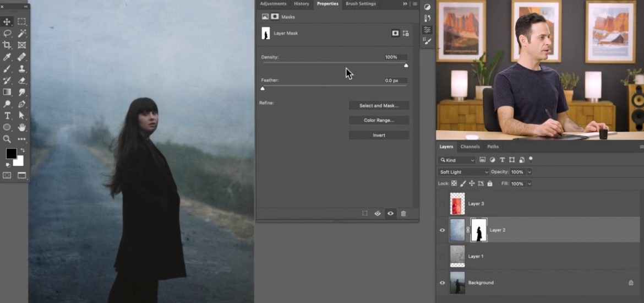Screen dimensions: 644x303
Task: Select the Eraser tool
Action: pyautogui.click(x=22, y=80)
